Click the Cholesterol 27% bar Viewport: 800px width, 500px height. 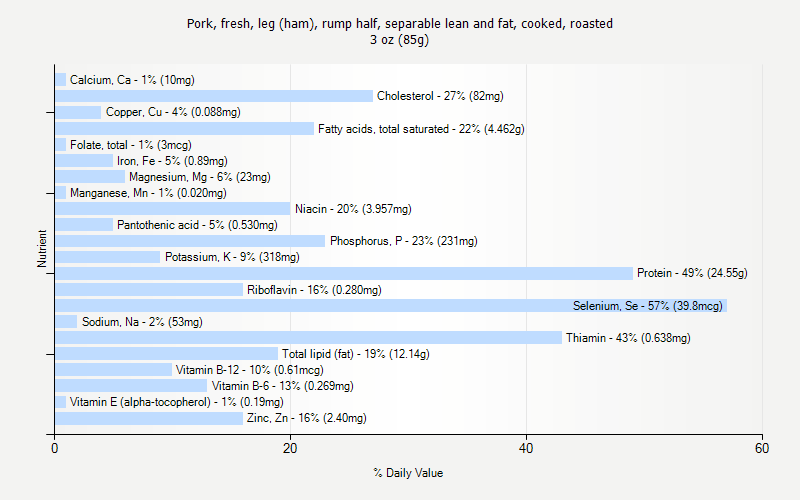[213, 96]
